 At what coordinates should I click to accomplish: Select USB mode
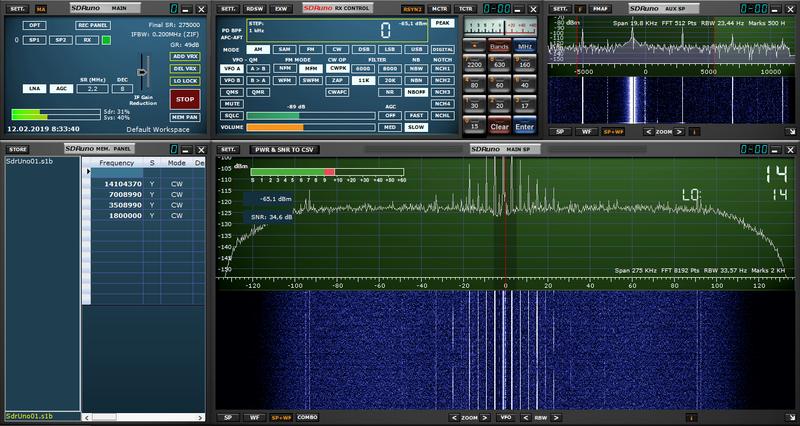[416, 49]
